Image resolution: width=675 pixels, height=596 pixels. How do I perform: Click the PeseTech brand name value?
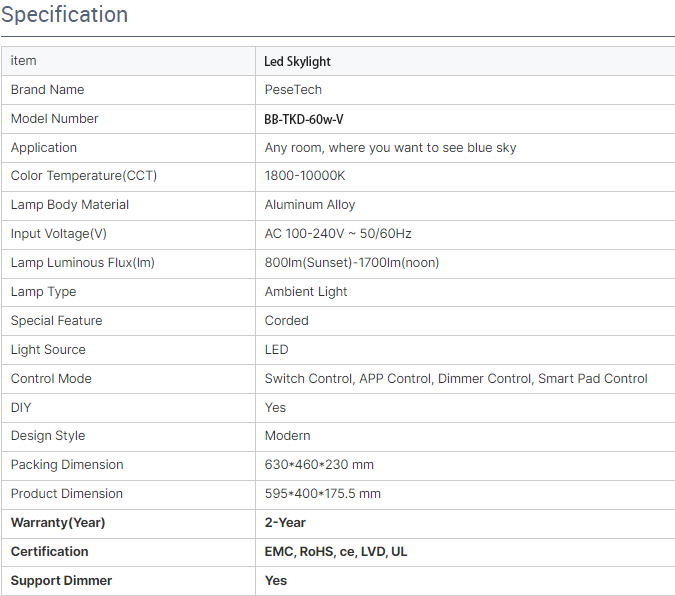tap(293, 90)
